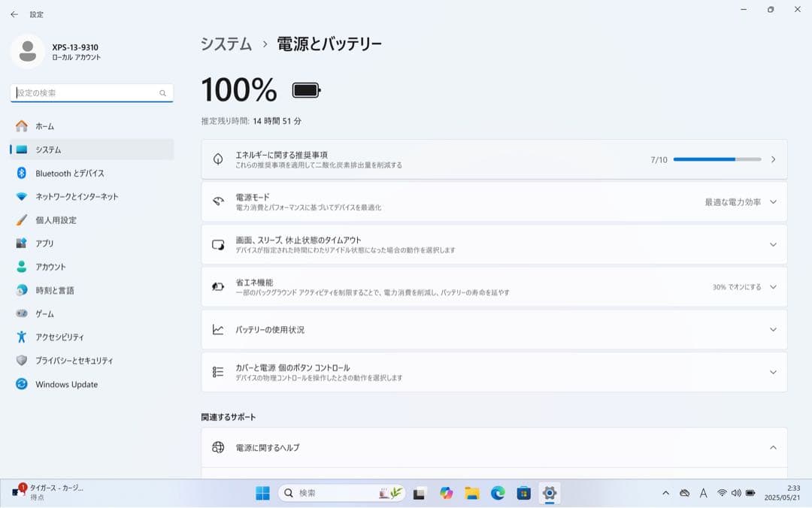Click the Microsoft Store icon in taskbar
Image resolution: width=812 pixels, height=508 pixels.
[523, 494]
